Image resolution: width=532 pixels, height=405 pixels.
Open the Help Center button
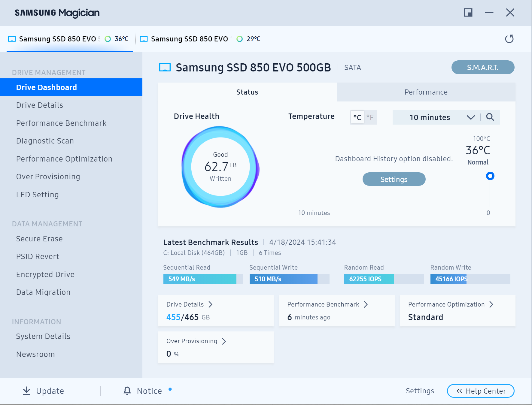[x=481, y=391]
